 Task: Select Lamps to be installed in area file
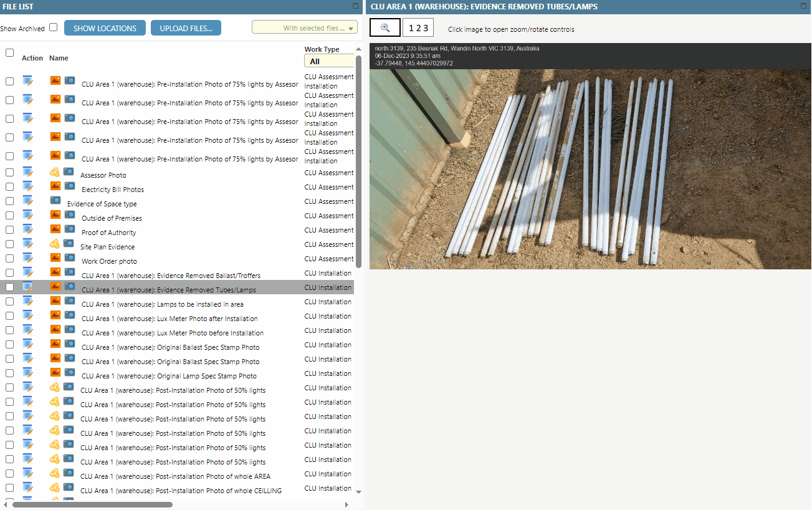pos(162,304)
